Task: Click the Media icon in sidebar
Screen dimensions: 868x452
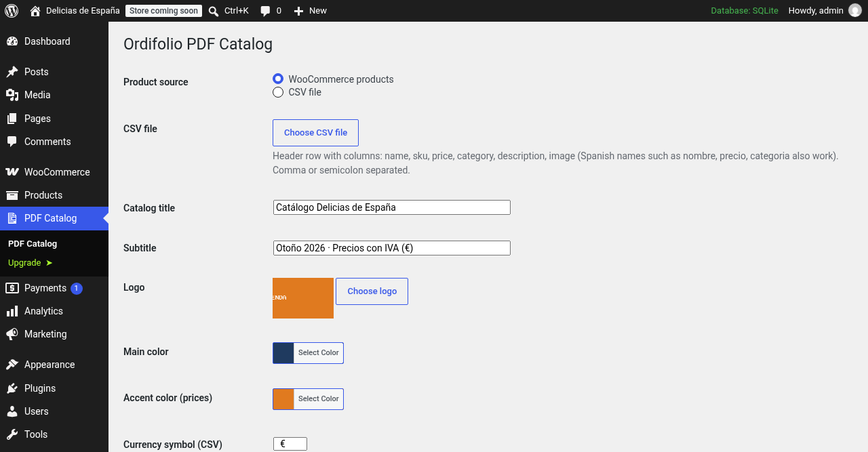Action: click(x=12, y=95)
